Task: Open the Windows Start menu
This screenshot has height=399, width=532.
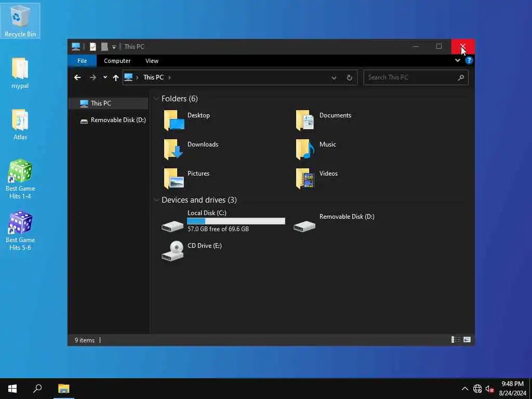Action: (x=12, y=389)
